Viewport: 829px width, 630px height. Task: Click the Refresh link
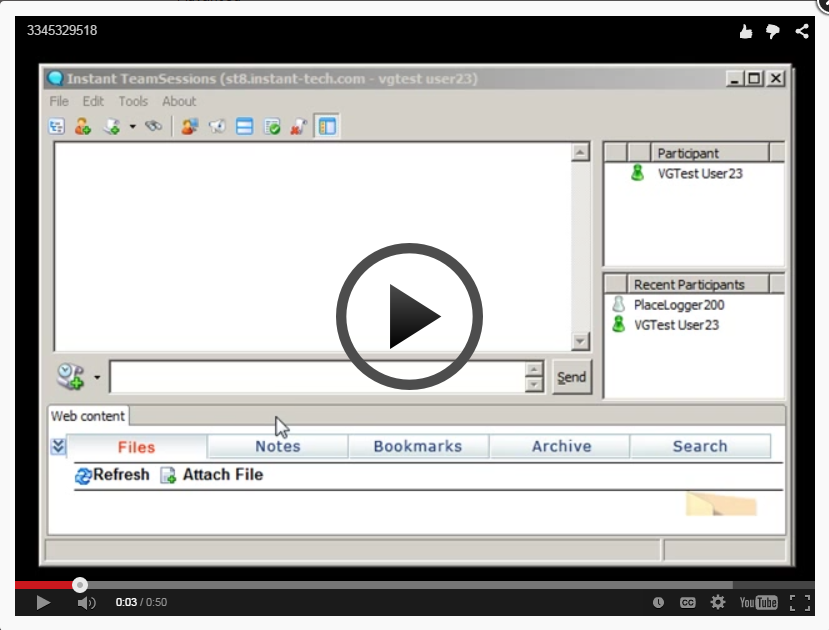(x=112, y=475)
